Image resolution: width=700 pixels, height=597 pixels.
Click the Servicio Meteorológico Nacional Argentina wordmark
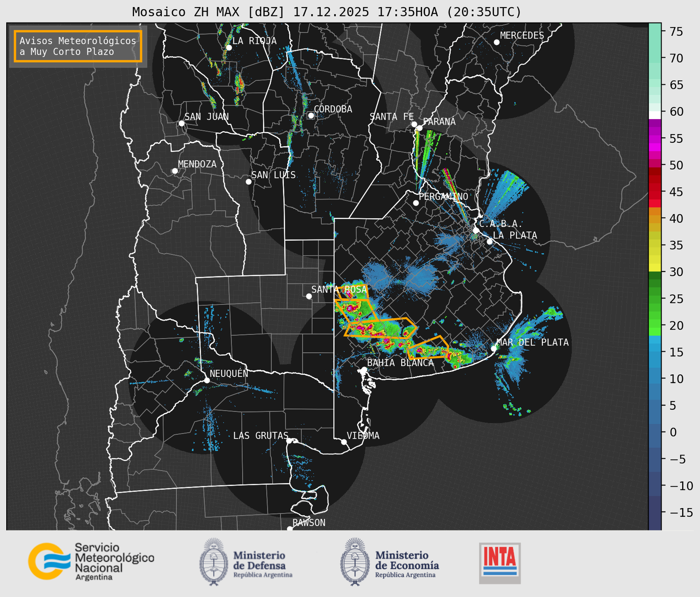(114, 561)
